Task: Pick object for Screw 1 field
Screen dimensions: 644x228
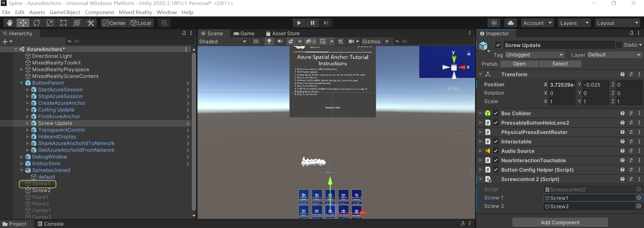Action: (x=639, y=198)
